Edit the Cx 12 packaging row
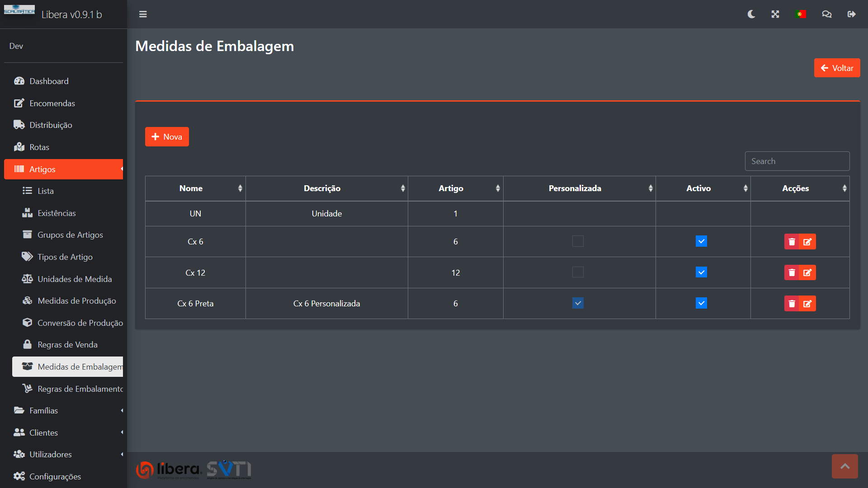 pos(807,273)
